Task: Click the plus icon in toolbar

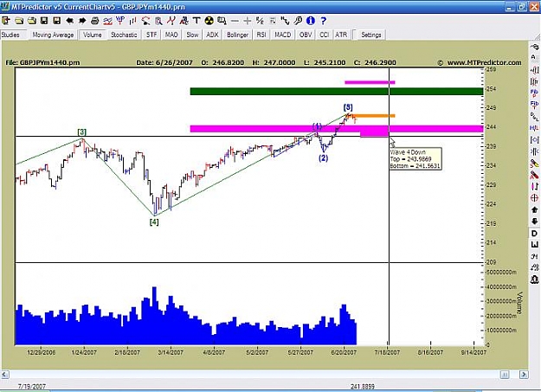Action: pyautogui.click(x=247, y=21)
